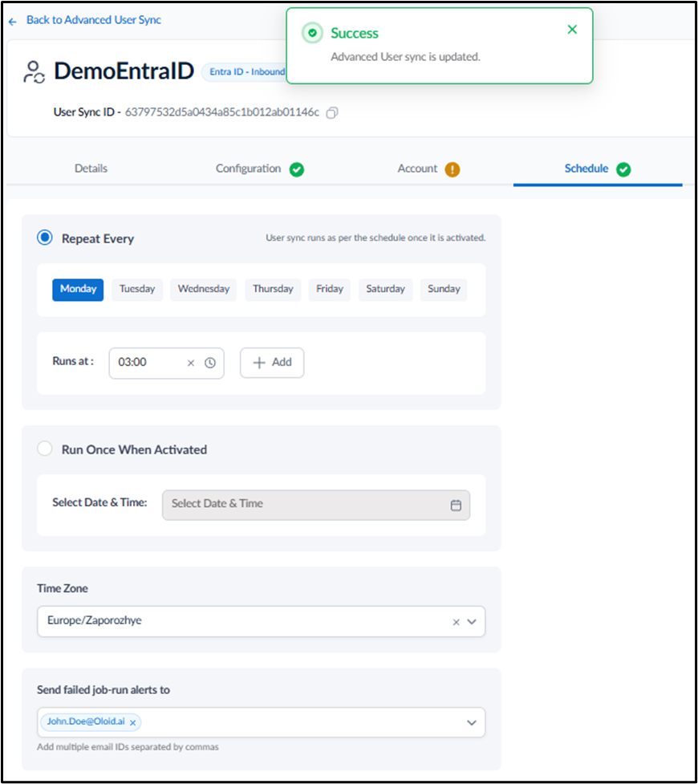Click the Add time button

click(x=272, y=363)
